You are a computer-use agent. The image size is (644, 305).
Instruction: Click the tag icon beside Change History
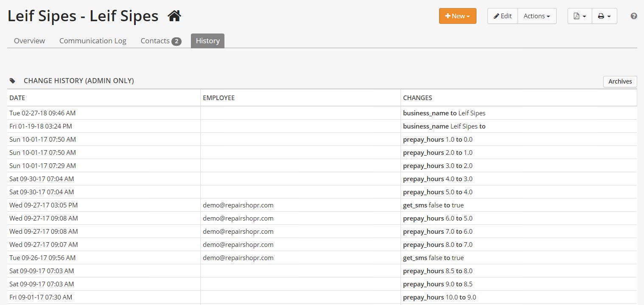point(12,81)
